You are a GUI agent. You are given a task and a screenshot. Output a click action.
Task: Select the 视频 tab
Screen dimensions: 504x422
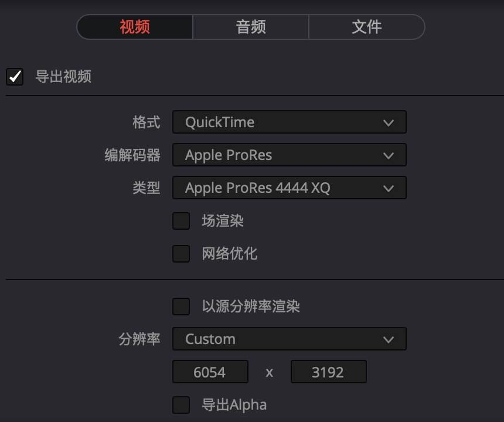(135, 27)
